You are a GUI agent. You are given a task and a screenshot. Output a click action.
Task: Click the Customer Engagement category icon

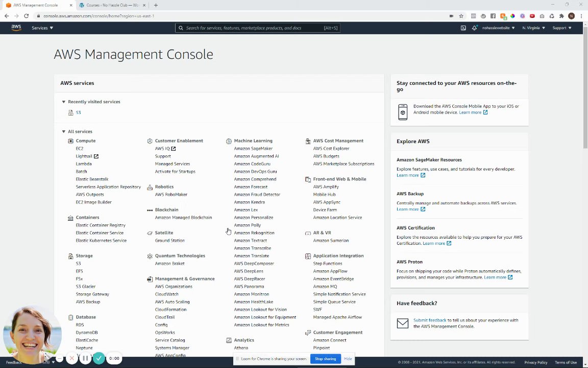(x=308, y=332)
